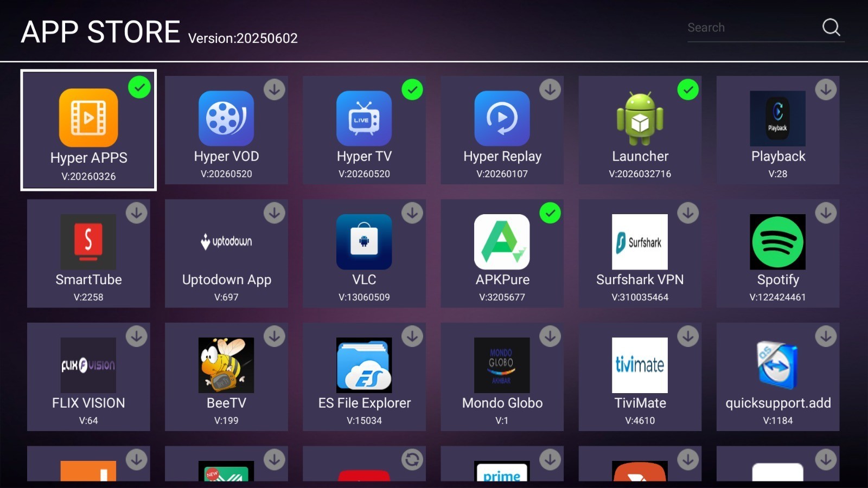Click Hyper TV installed checkmark badge

(x=412, y=89)
